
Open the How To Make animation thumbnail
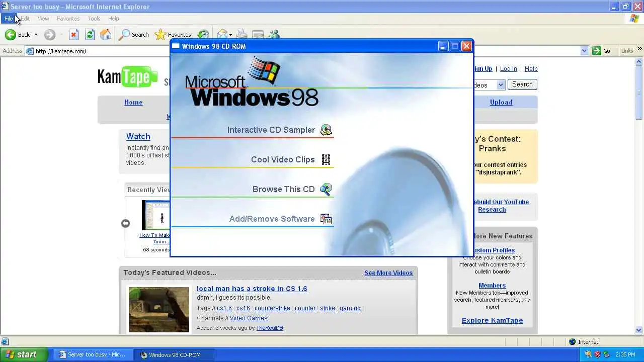(156, 215)
